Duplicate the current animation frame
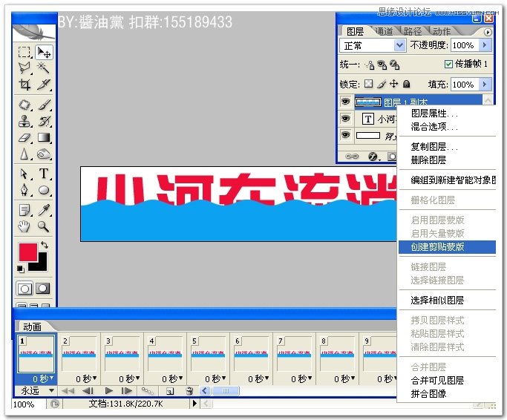This screenshot has height=420, width=507. point(170,391)
